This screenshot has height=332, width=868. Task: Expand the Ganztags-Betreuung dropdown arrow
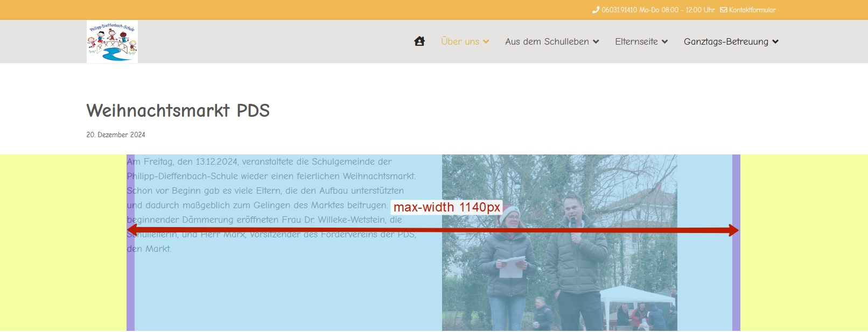(775, 42)
